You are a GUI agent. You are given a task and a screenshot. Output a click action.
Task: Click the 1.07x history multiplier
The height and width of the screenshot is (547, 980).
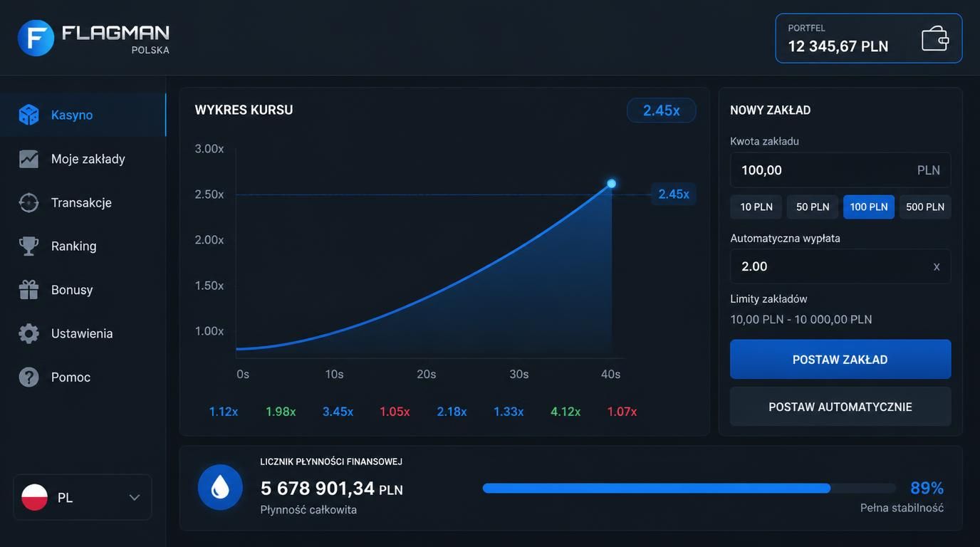[622, 412]
